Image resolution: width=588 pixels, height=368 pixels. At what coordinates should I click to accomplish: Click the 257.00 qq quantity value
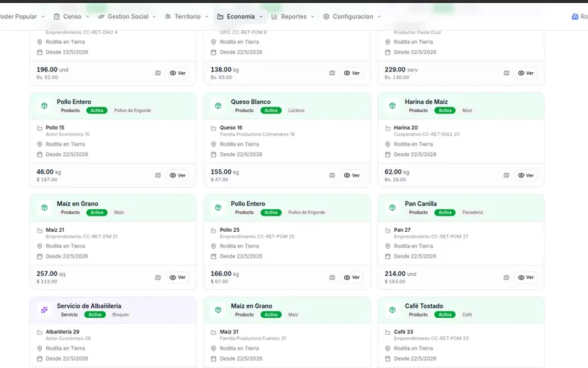pyautogui.click(x=47, y=274)
